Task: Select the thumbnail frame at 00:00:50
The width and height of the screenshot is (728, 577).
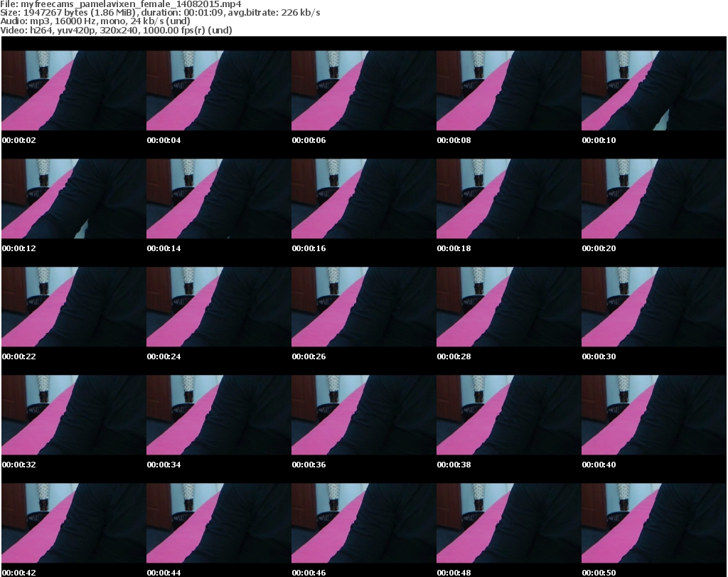Action: pos(654,524)
